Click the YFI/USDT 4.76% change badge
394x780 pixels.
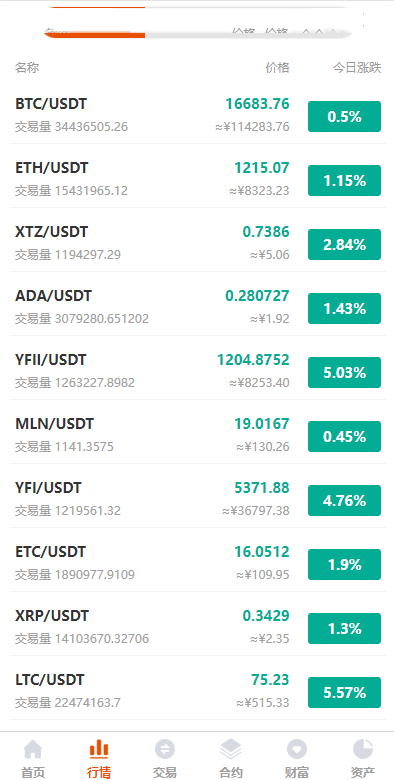pyautogui.click(x=344, y=500)
